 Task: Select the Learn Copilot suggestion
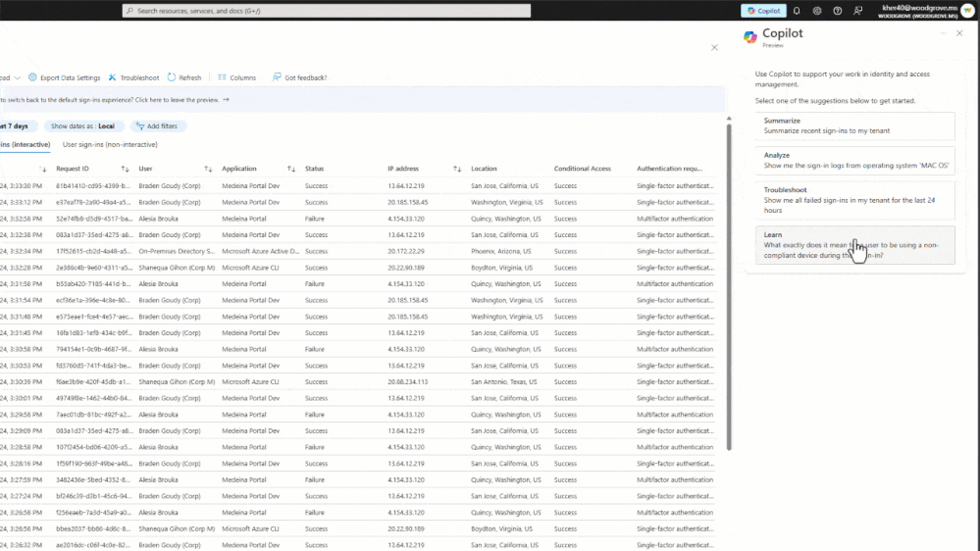coord(855,245)
